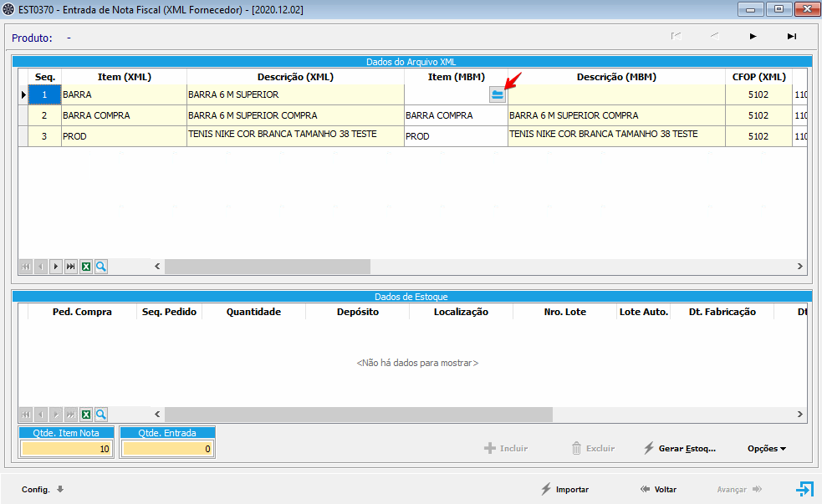Viewport: 822px width, 504px height.
Task: Click the Excluir button
Action: tap(593, 449)
